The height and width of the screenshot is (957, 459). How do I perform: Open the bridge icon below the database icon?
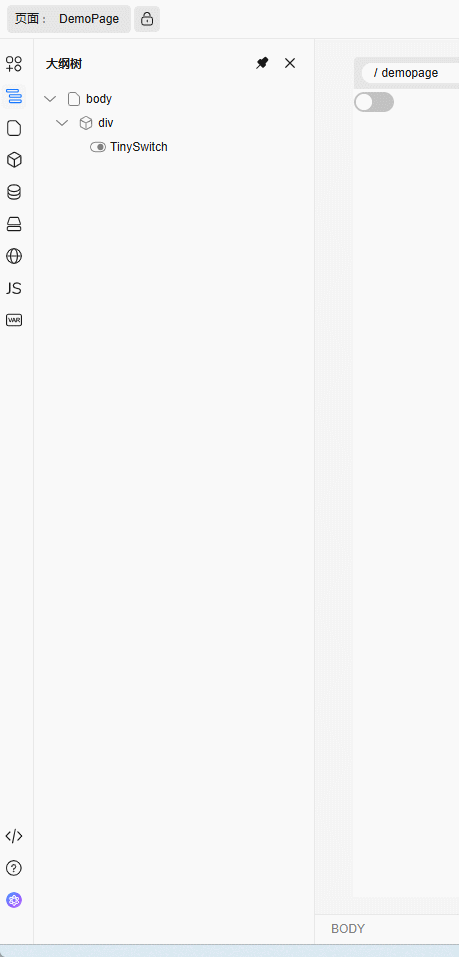[13, 224]
